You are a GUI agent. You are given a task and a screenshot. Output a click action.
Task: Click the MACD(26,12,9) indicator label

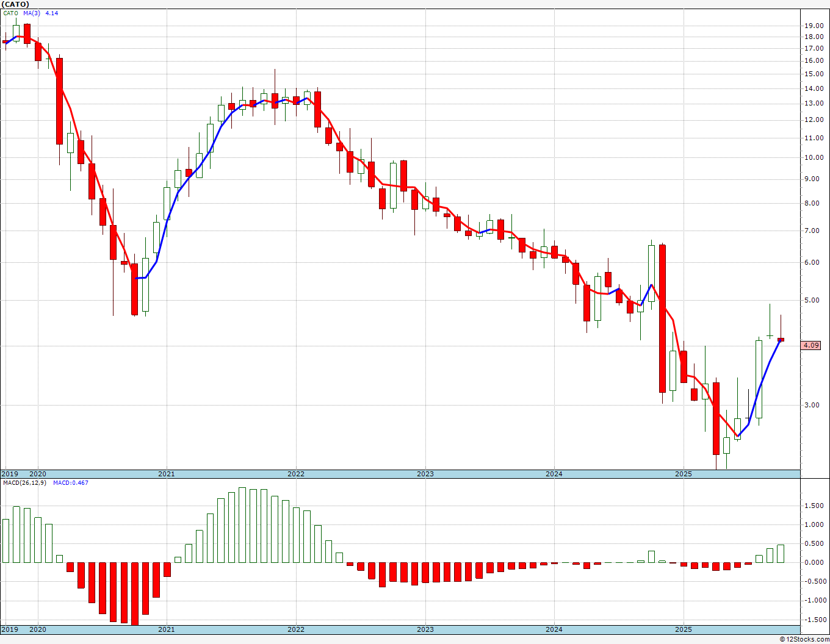(24, 483)
